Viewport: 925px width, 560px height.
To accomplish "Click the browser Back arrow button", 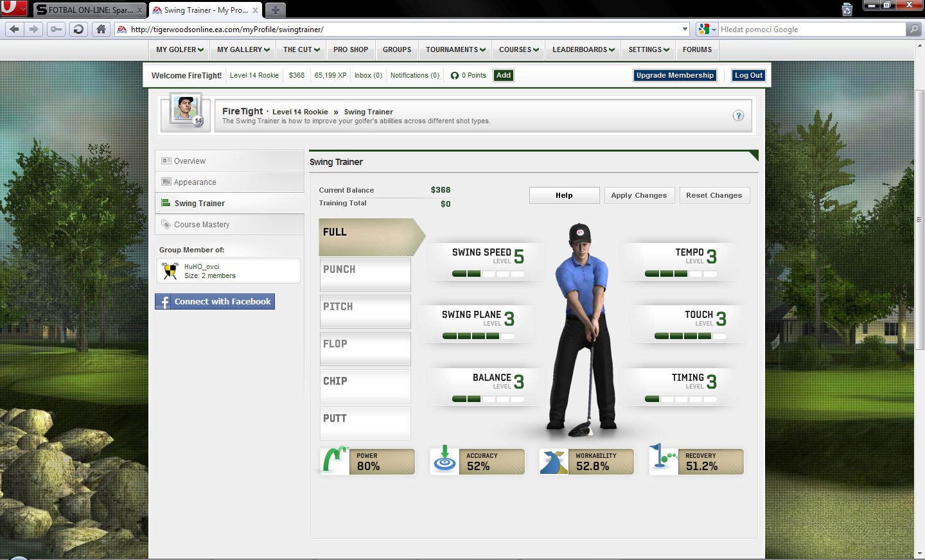I will click(x=15, y=29).
